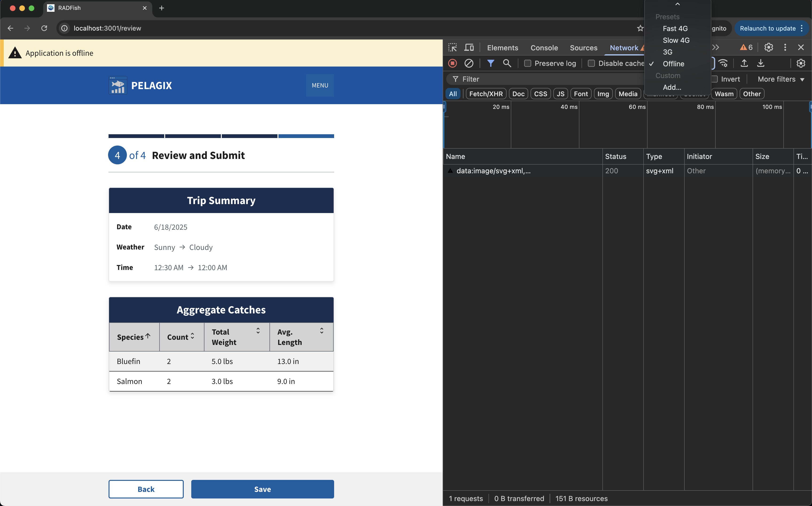Screen dimensions: 812x506
Task: Click the network filter funnel icon
Action: 490,63
